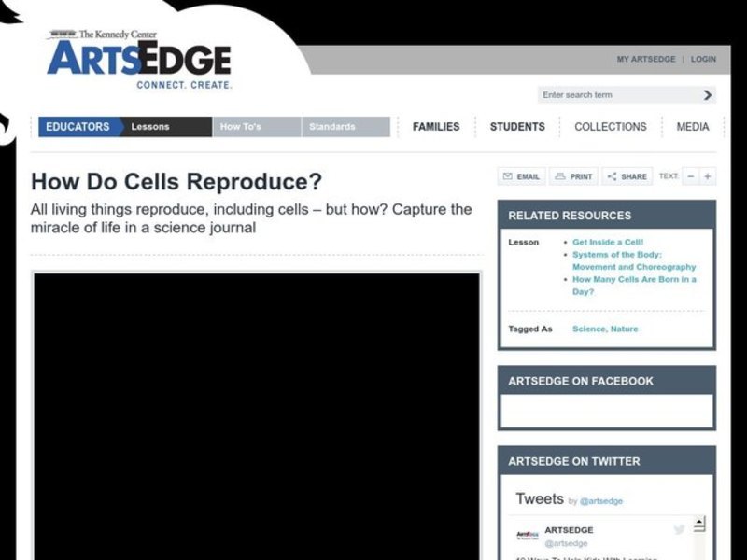Click the Twitter bird icon on the tweet

[679, 529]
